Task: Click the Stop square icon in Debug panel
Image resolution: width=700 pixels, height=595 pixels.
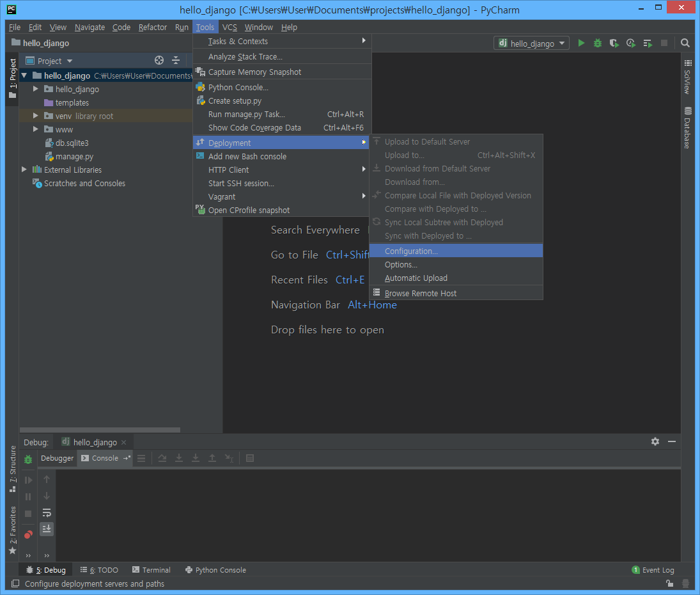Action: [28, 514]
